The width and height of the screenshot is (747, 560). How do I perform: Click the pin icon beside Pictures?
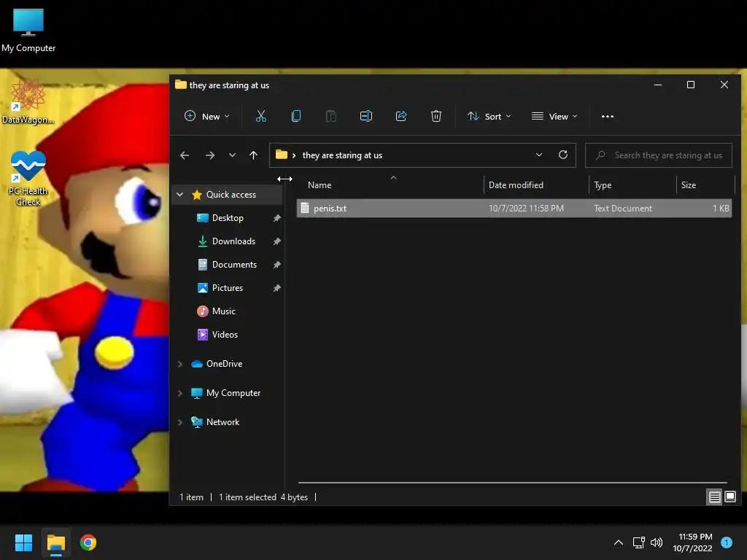(x=276, y=288)
